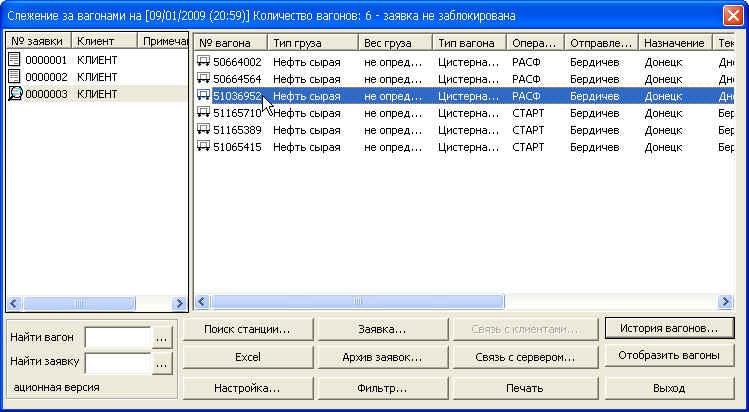Click wagon icon next to 51165710

click(x=203, y=113)
